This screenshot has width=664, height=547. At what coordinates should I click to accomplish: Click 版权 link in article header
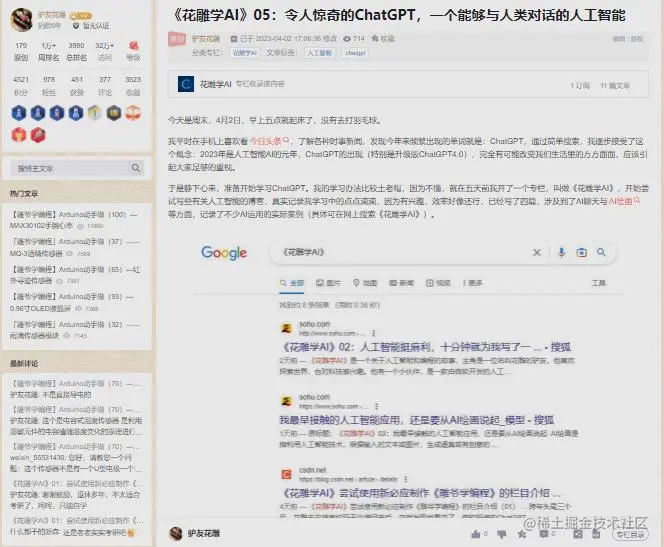click(x=637, y=39)
